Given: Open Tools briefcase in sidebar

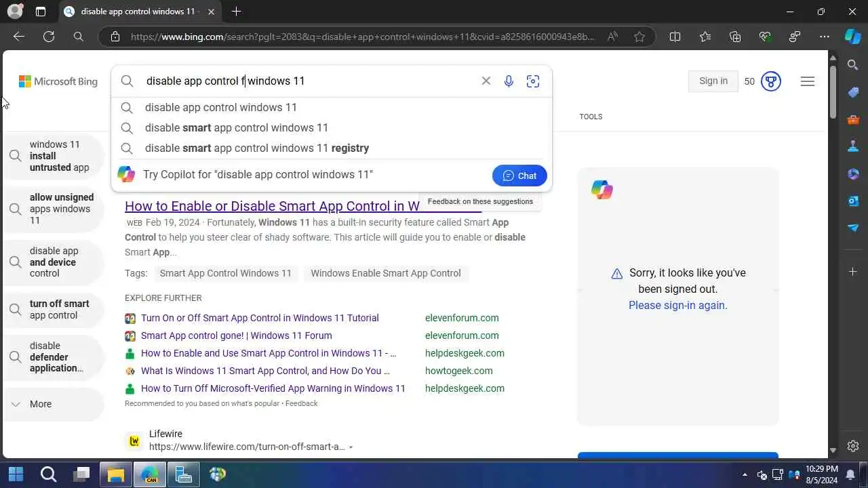Looking at the screenshot, I should click(x=853, y=119).
